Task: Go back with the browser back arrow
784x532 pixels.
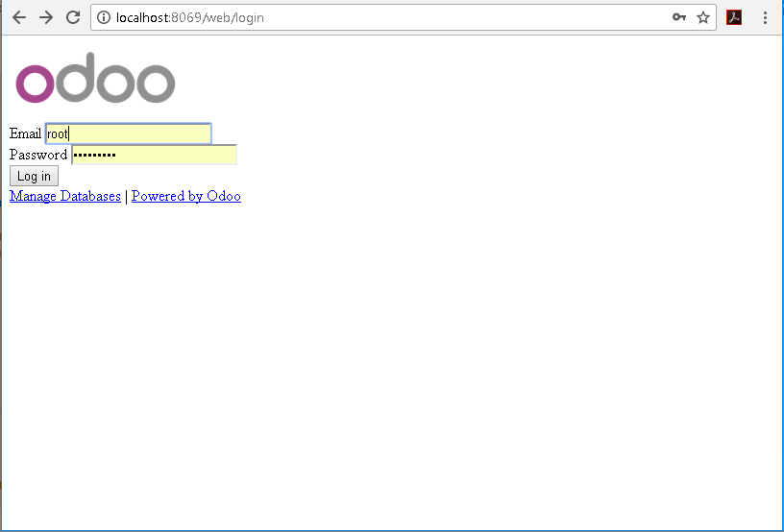Action: [19, 17]
